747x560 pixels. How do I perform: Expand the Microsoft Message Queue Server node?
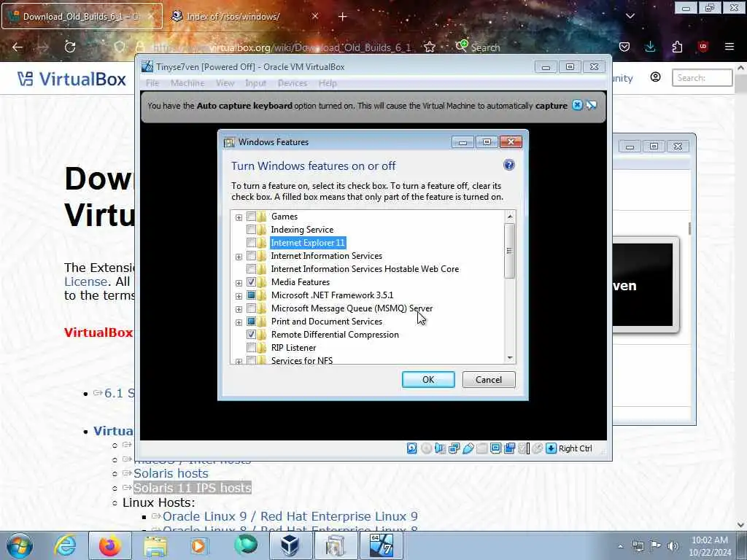[239, 309]
